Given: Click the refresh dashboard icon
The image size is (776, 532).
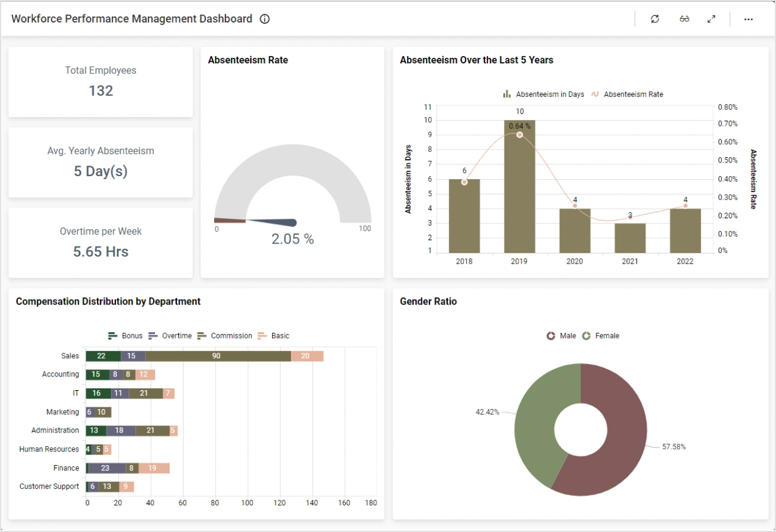Looking at the screenshot, I should [655, 19].
